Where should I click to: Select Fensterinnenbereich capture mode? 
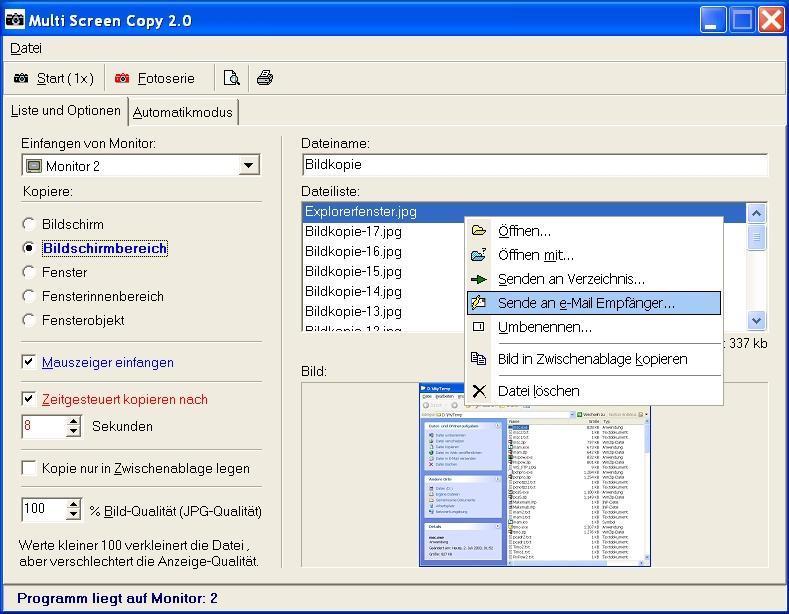click(29, 296)
